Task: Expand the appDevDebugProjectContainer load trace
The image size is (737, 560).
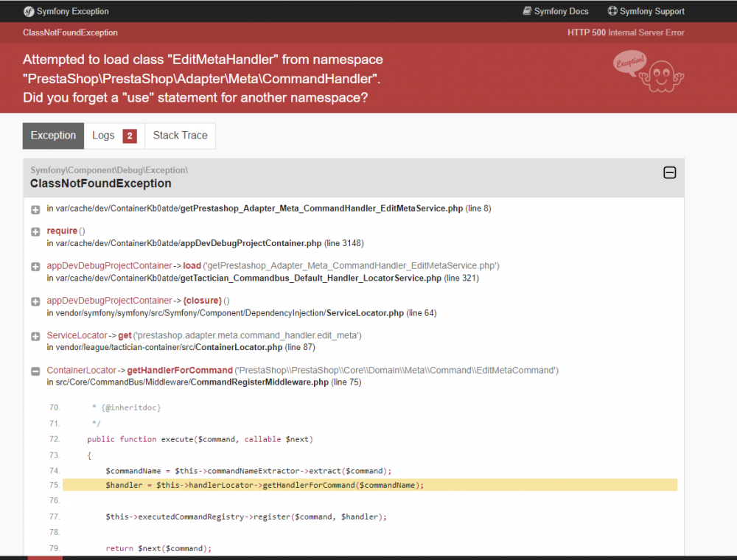Action: tap(35, 267)
